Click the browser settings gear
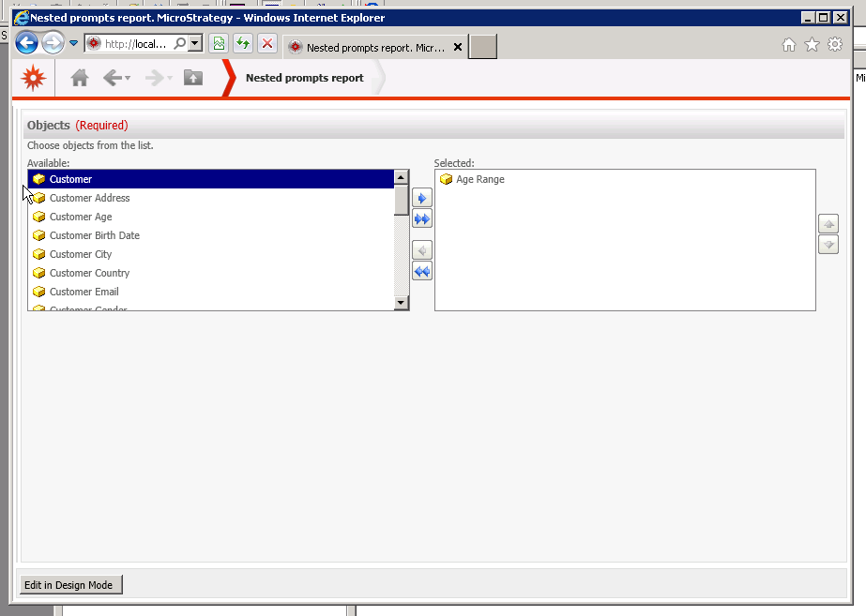Screen dimensions: 866x616 click(x=834, y=43)
